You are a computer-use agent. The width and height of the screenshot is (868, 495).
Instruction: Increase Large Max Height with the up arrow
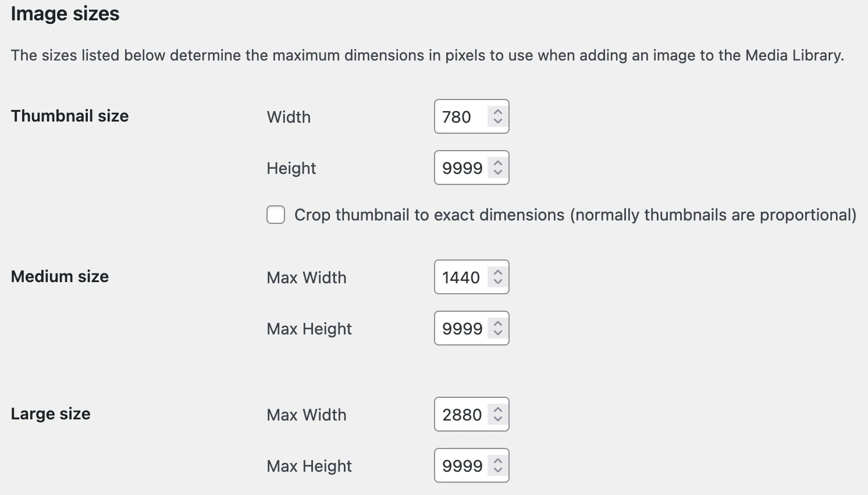497,461
